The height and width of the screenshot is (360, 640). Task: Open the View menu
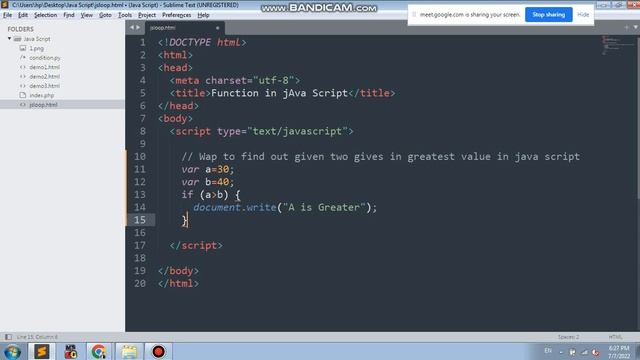coord(87,15)
